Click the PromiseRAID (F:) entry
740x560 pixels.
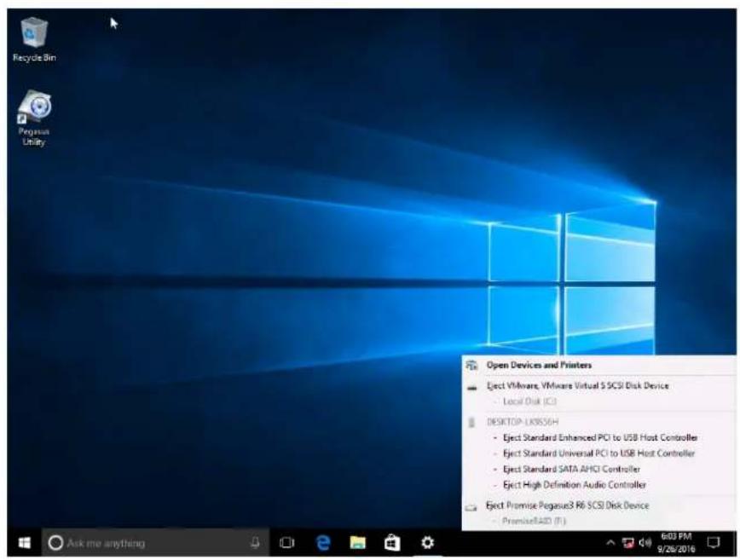pyautogui.click(x=534, y=521)
